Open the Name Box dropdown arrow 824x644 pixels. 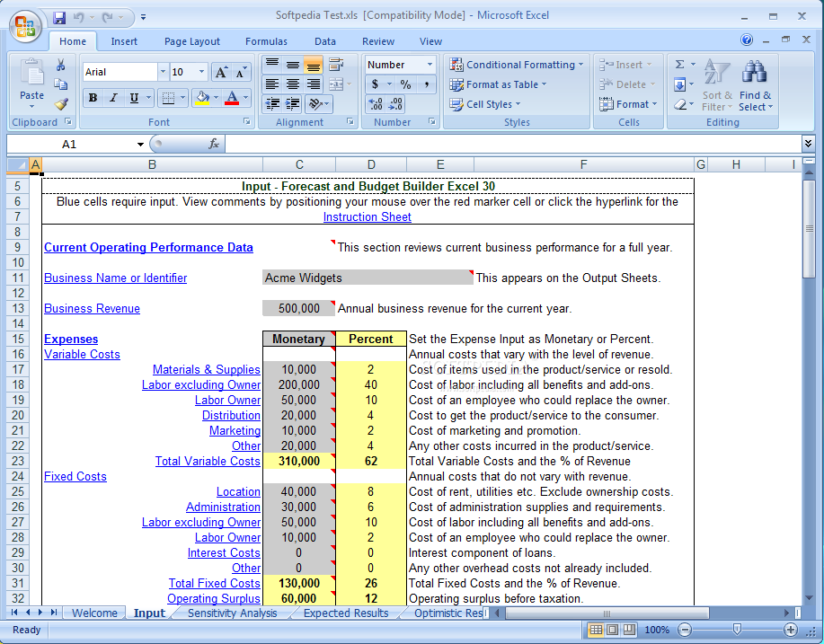[140, 145]
